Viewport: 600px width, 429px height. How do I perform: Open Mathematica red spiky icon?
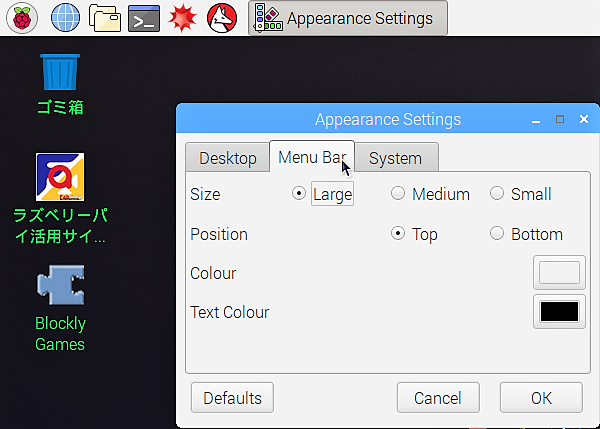183,18
